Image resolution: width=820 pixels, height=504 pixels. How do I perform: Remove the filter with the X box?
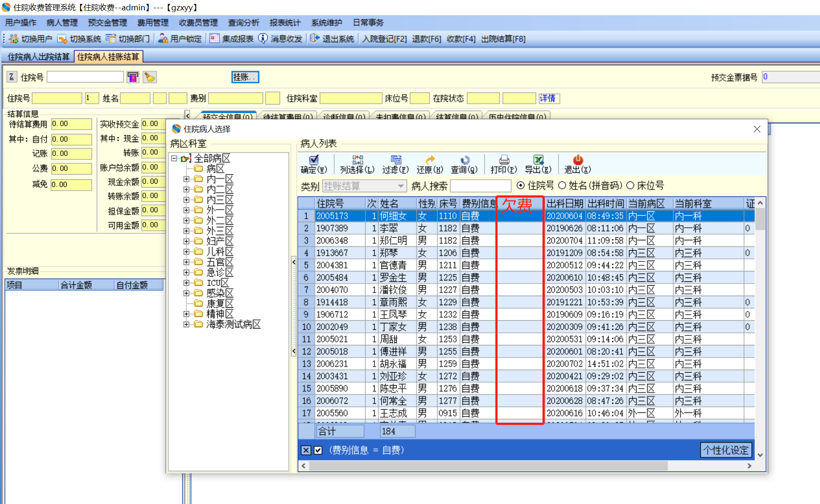tap(306, 450)
